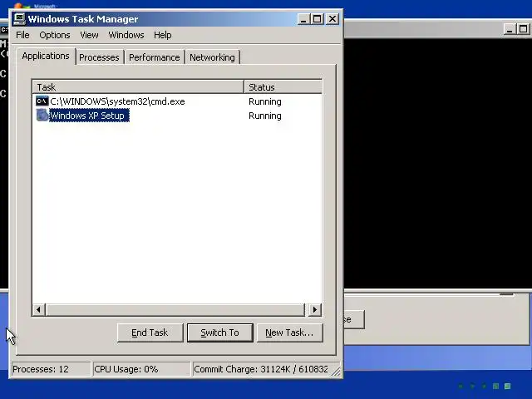The image size is (532, 399).
Task: Click the cmd.exe task icon
Action: (x=42, y=101)
